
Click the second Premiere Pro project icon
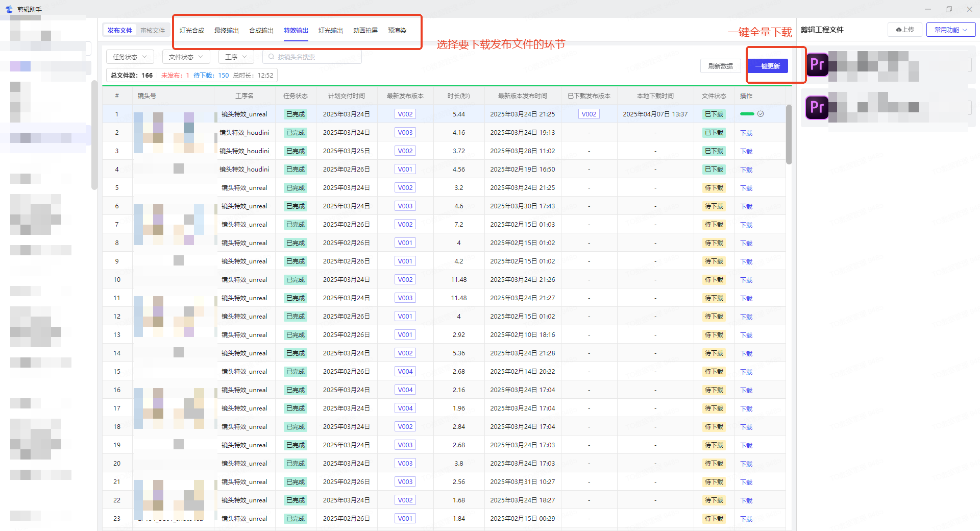coord(817,107)
